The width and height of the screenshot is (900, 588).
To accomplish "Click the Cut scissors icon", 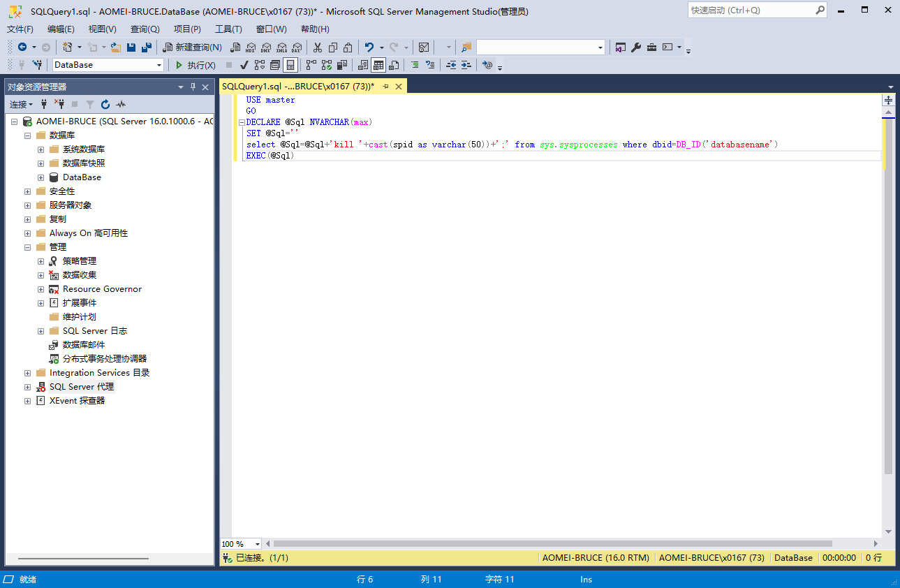I will (318, 47).
